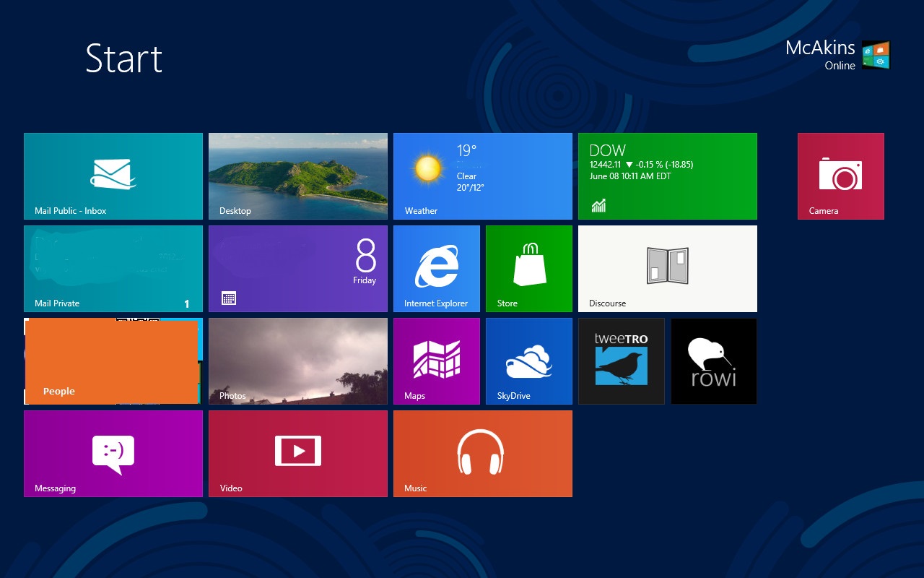Launch the tweeTRO bird tile
Viewport: 924px width, 578px height.
621,361
